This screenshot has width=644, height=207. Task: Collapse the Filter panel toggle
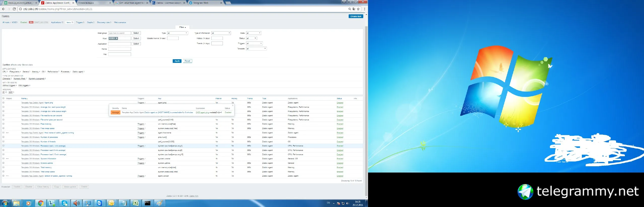(182, 27)
